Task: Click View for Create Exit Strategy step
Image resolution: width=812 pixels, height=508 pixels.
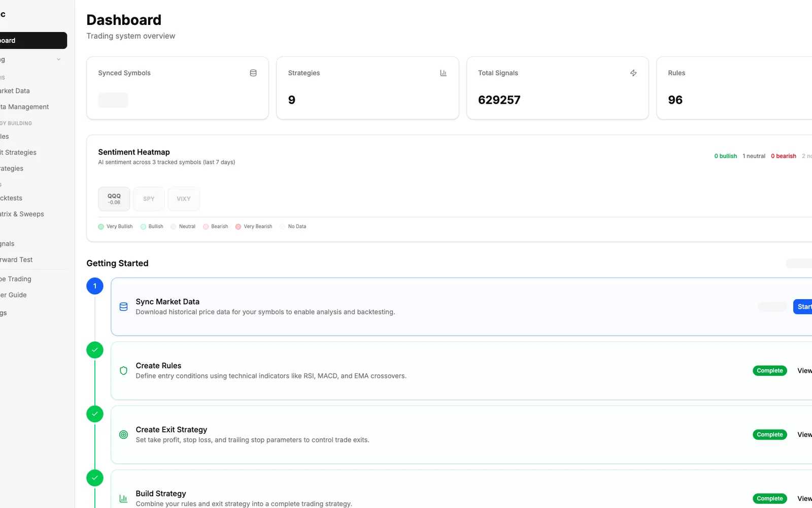Action: point(804,435)
